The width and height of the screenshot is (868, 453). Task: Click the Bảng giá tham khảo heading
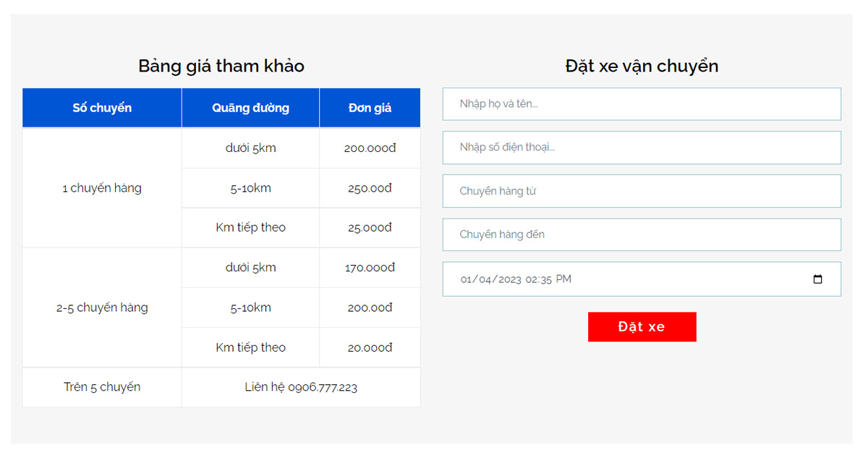[221, 66]
